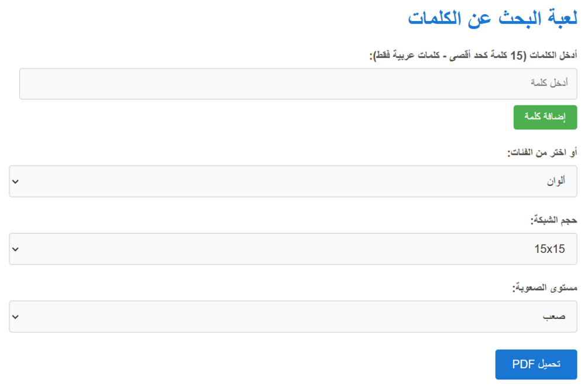Click the chevron arrow of the difficulty dropdown
This screenshot has width=588, height=387.
click(x=15, y=317)
